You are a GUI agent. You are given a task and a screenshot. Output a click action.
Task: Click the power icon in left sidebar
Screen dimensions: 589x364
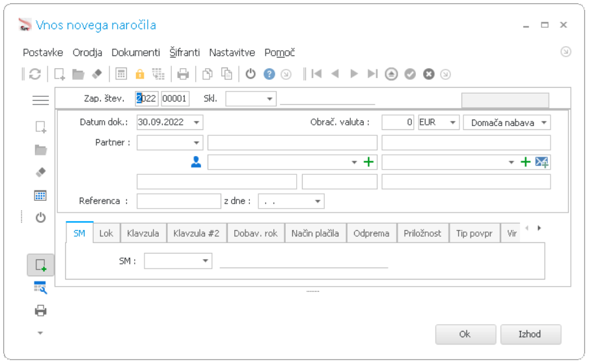tap(40, 218)
